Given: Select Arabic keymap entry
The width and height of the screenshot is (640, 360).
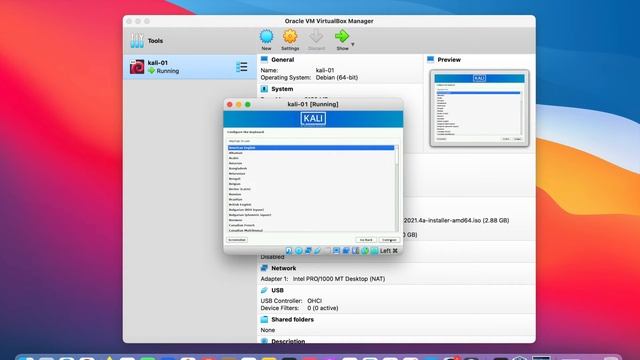Looking at the screenshot, I should point(234,158).
